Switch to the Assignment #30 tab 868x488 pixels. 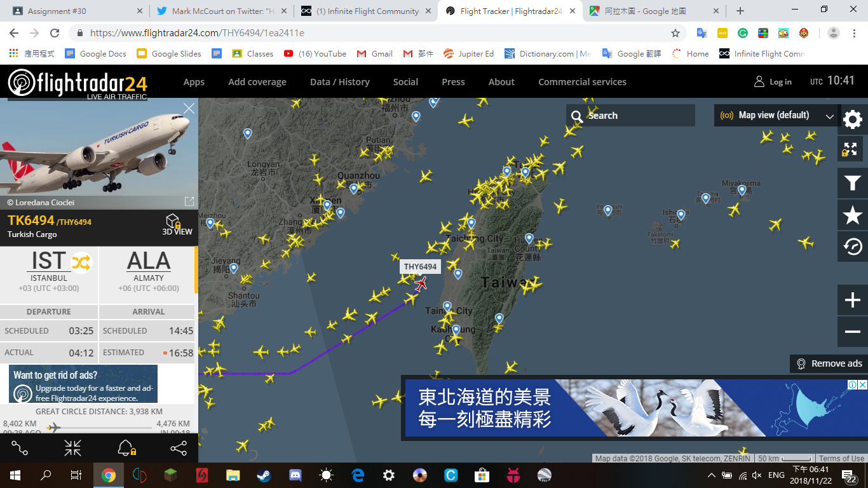(x=75, y=11)
